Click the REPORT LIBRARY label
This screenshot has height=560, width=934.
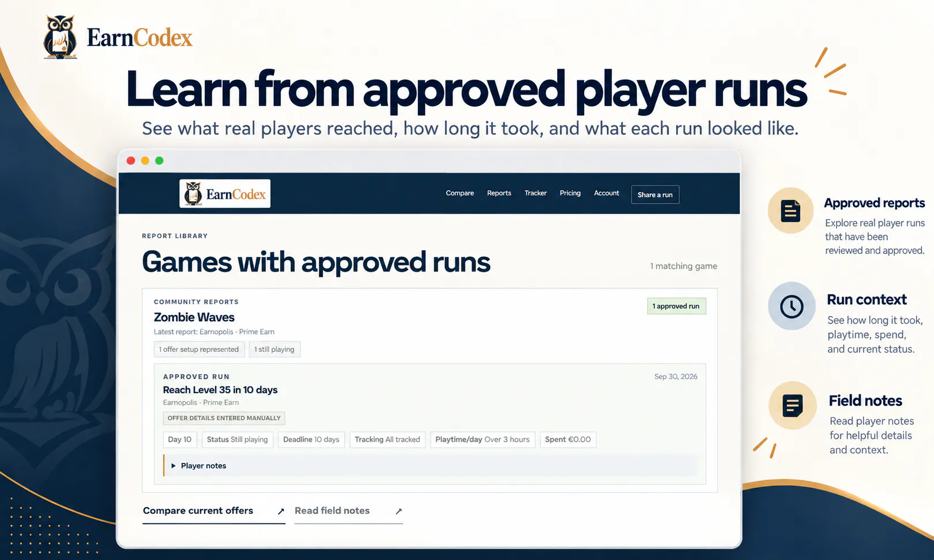175,236
